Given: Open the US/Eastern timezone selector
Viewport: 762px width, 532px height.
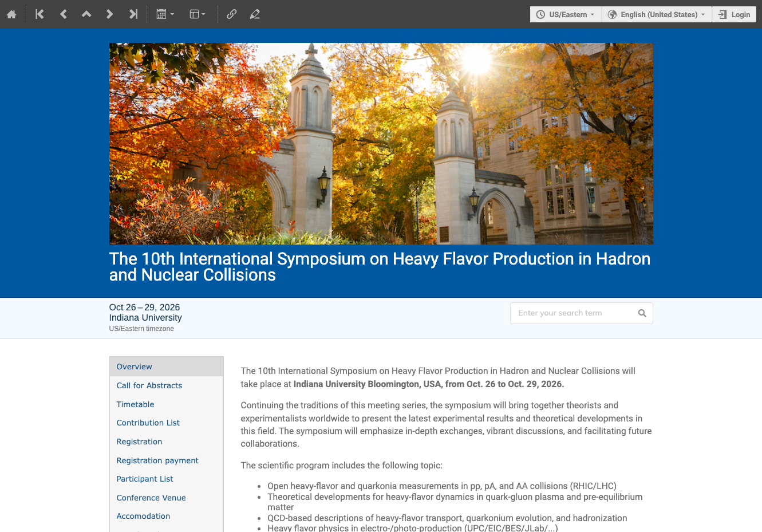Looking at the screenshot, I should click(566, 14).
